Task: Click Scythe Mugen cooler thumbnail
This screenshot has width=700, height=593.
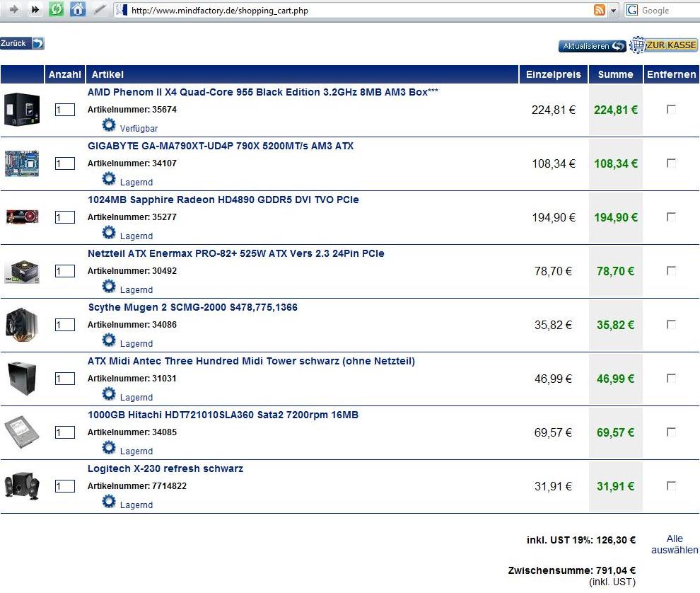Action: (x=21, y=325)
